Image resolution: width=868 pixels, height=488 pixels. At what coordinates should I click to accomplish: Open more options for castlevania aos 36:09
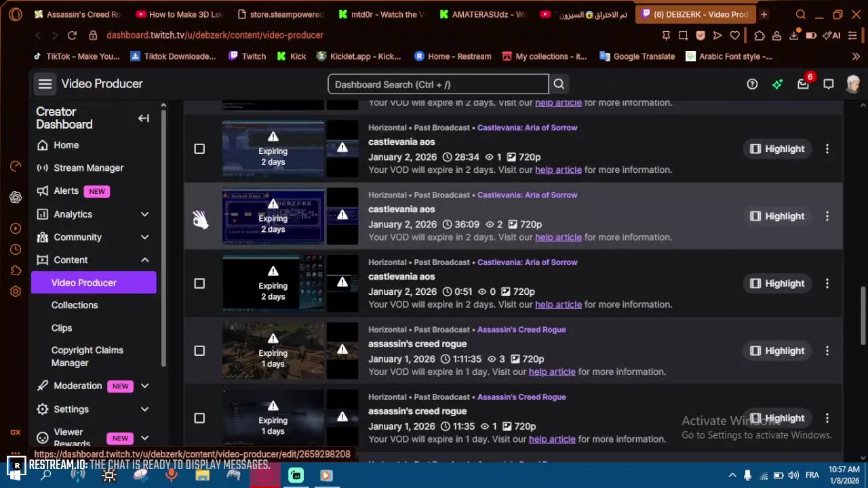[827, 216]
